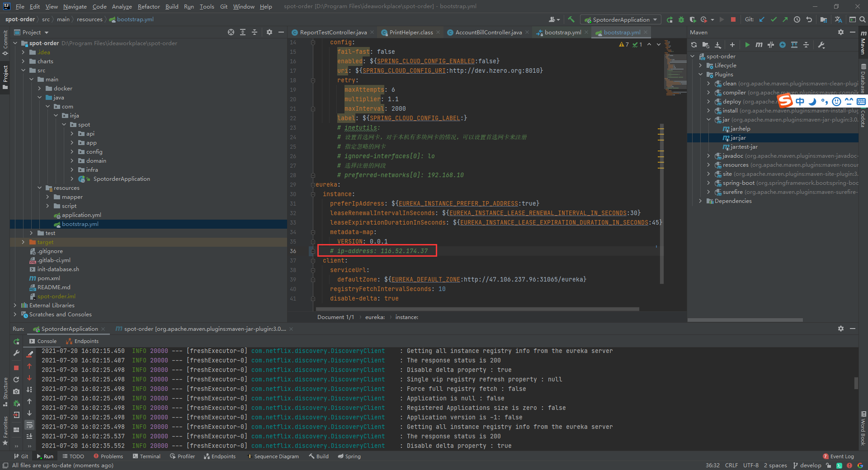868x470 pixels.
Task: Click the develop Git branch widget in the status bar
Action: pyautogui.click(x=807, y=465)
